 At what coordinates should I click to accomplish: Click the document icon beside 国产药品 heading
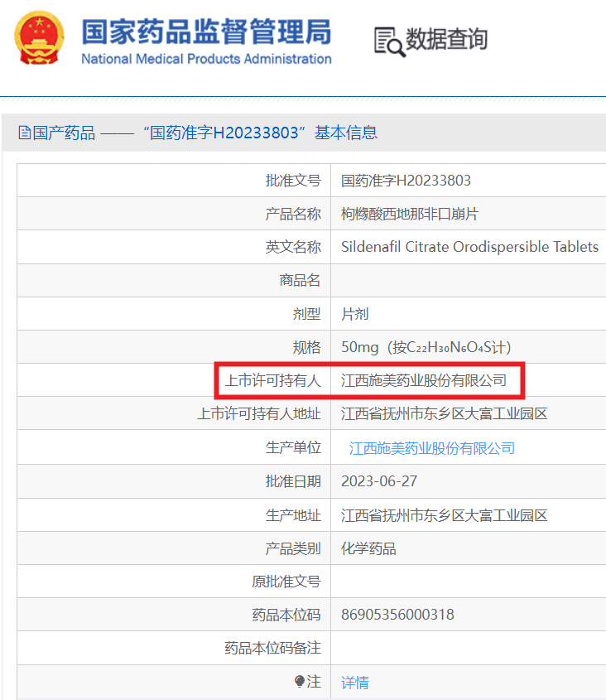25,133
